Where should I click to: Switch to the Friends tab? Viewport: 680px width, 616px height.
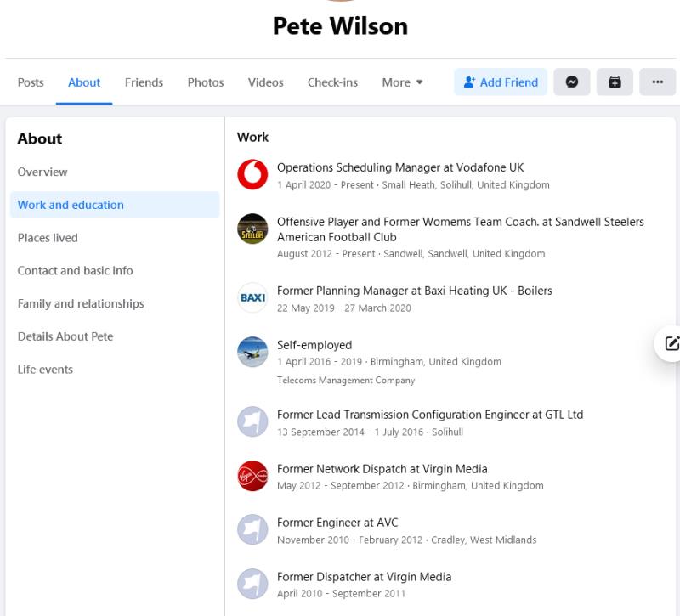coord(144,82)
